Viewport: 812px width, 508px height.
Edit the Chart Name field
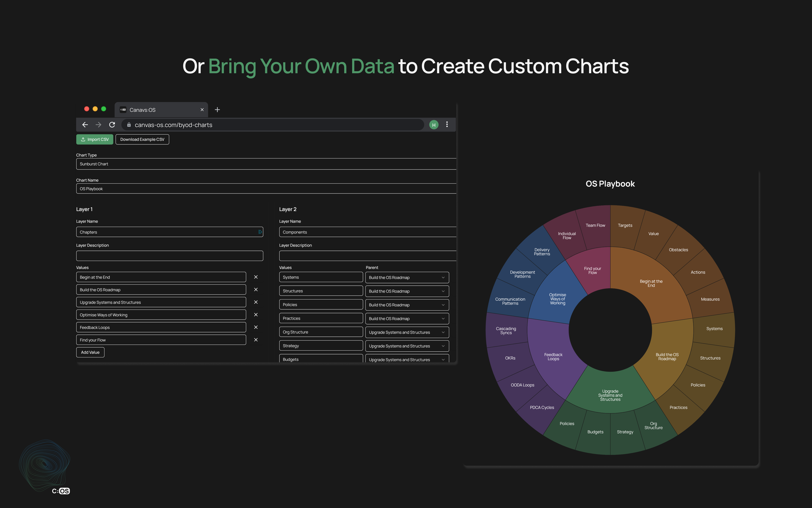coord(266,189)
